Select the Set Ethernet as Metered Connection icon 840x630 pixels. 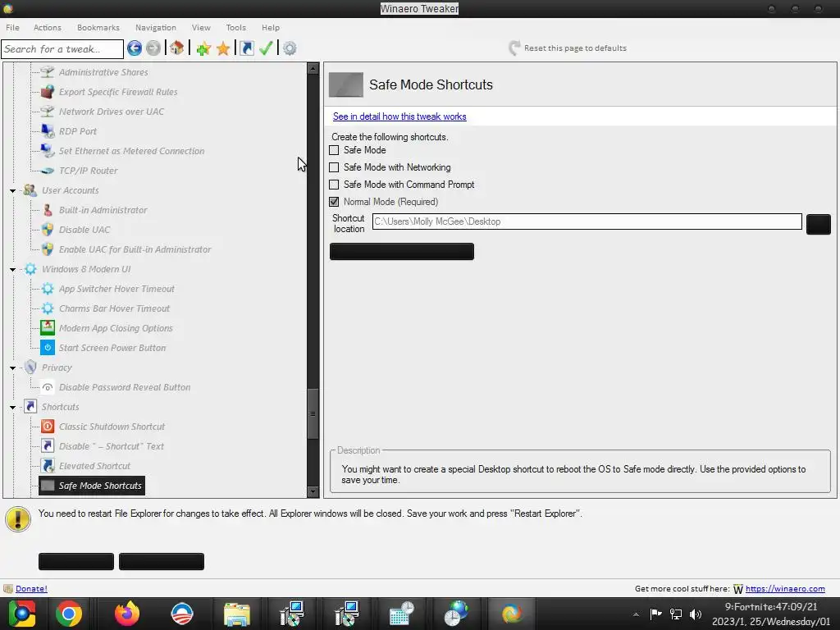pyautogui.click(x=48, y=151)
